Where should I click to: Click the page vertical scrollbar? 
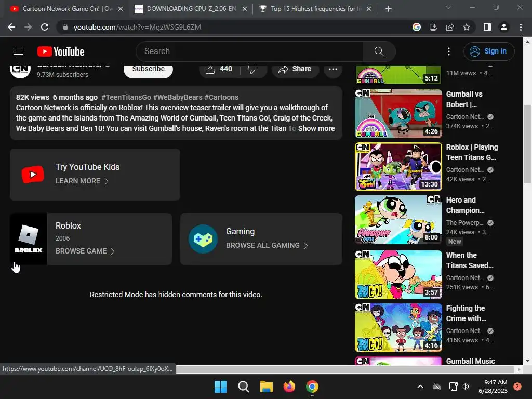tap(527, 144)
